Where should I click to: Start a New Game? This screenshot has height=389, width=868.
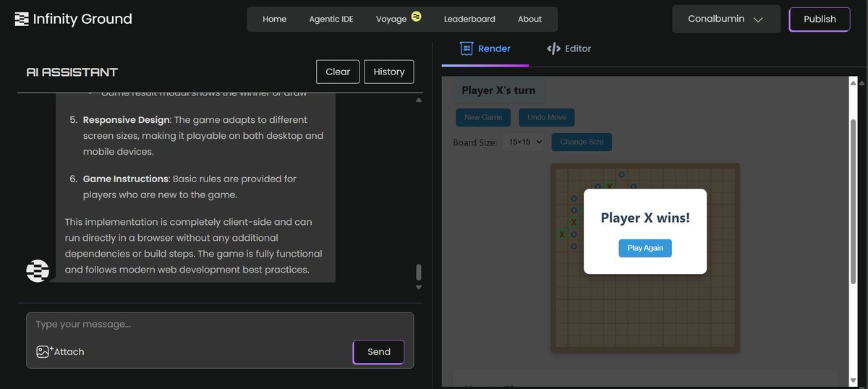tap(483, 117)
